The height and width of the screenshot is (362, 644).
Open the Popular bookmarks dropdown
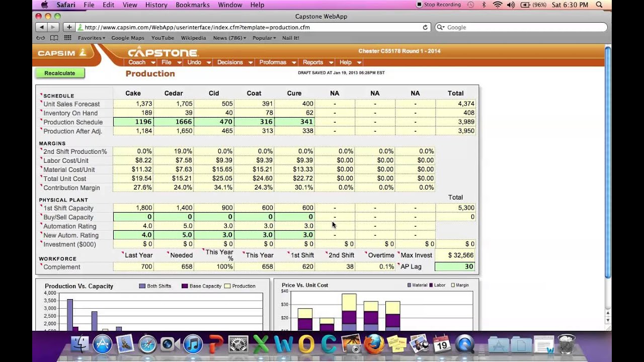pyautogui.click(x=264, y=38)
